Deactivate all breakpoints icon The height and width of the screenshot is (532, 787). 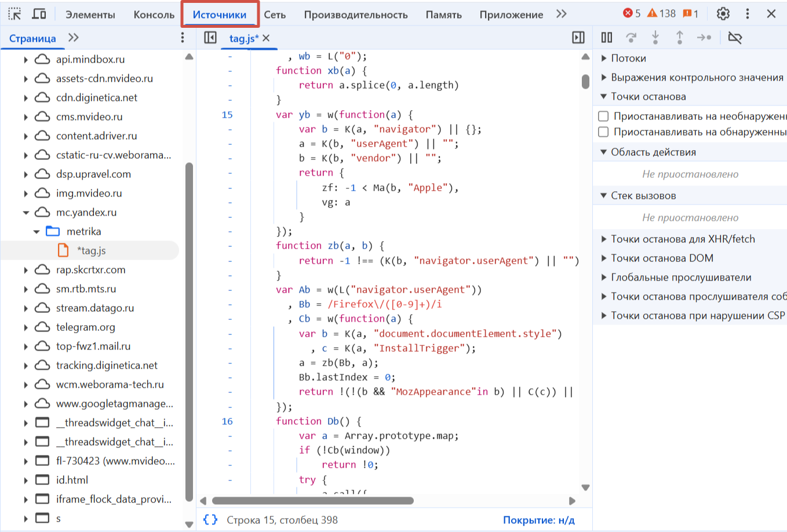(735, 38)
